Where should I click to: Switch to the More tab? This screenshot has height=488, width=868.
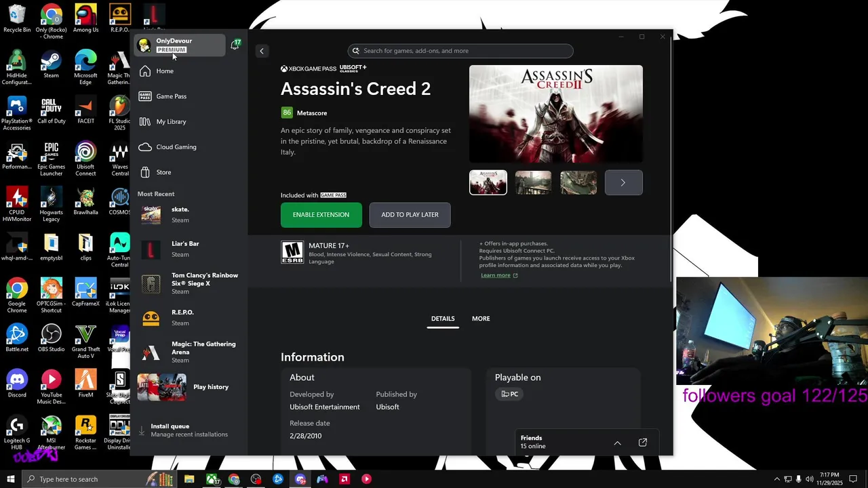pos(481,319)
